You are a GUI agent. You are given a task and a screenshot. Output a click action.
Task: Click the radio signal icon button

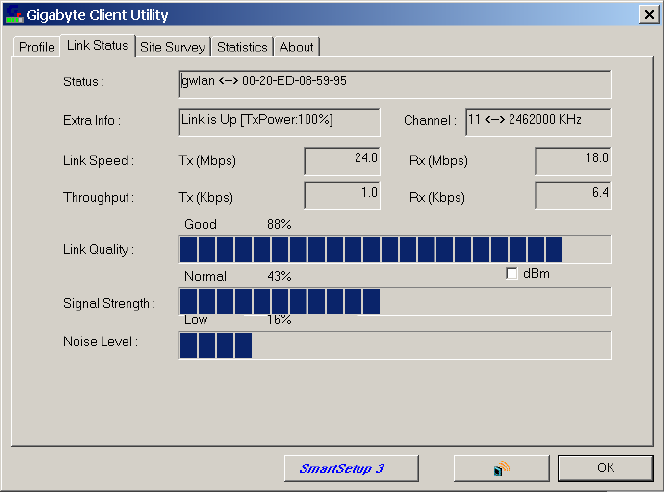(x=501, y=468)
